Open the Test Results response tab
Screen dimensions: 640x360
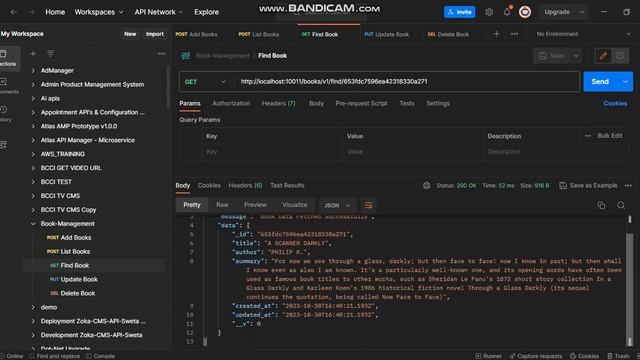(x=287, y=186)
